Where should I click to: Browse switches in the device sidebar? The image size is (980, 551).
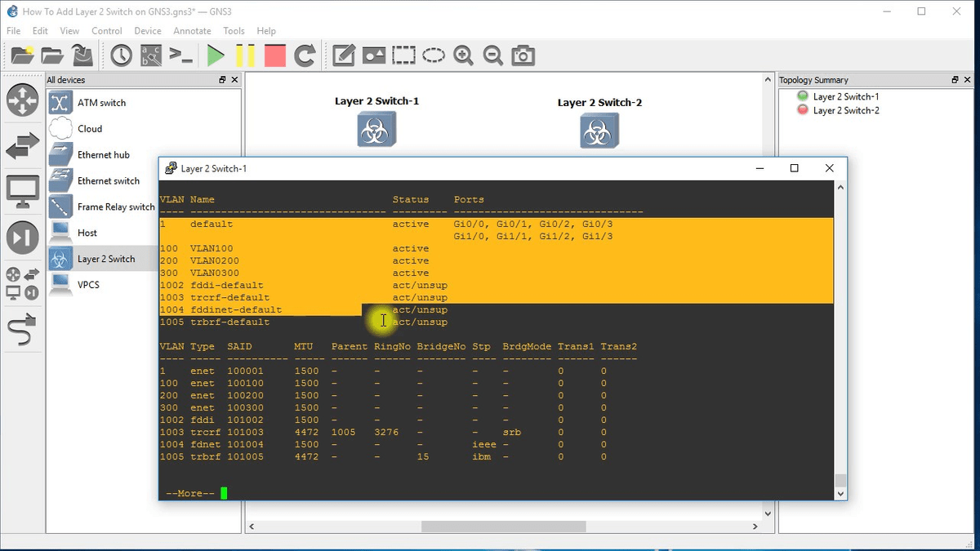[22, 145]
